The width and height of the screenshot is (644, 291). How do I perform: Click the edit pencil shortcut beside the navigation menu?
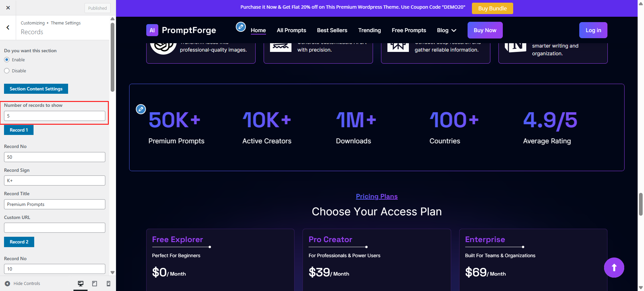(241, 27)
